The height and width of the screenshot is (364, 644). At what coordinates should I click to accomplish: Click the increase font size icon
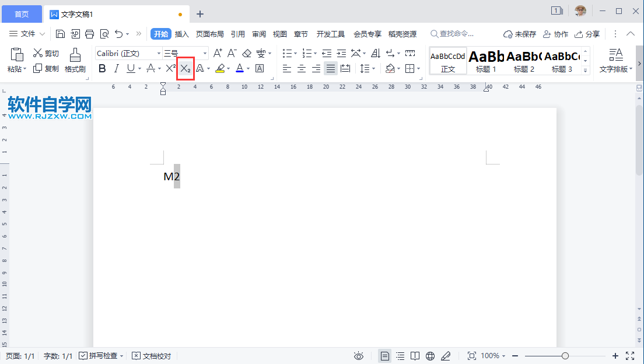[218, 53]
